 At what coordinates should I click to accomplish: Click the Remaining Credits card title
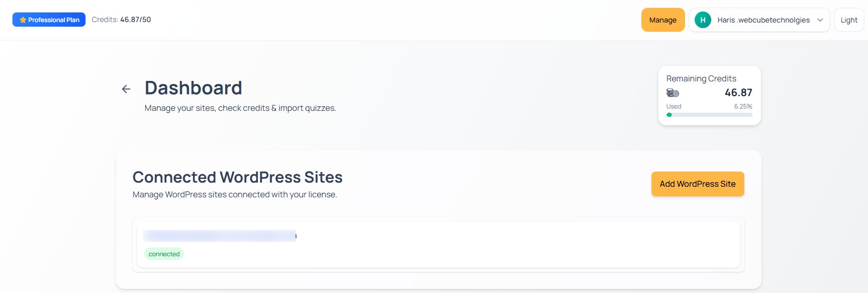701,79
